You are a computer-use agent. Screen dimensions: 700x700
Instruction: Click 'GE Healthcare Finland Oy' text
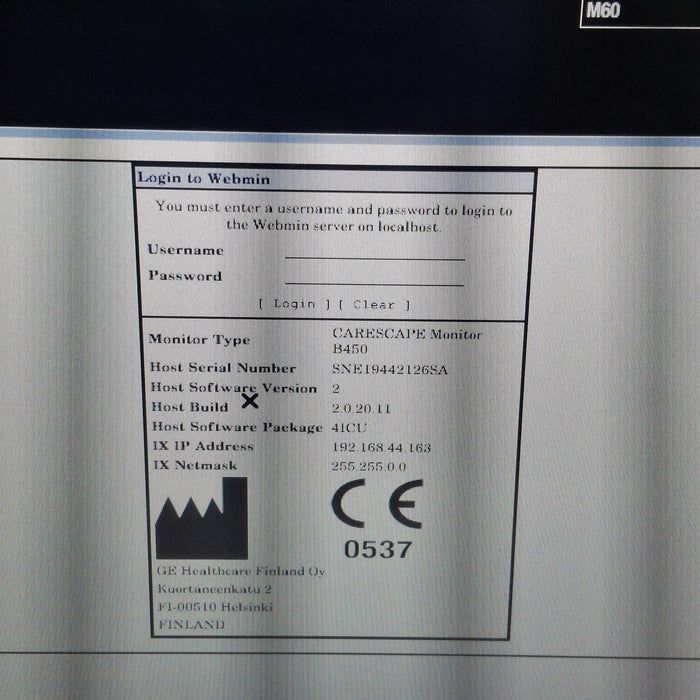tap(241, 571)
